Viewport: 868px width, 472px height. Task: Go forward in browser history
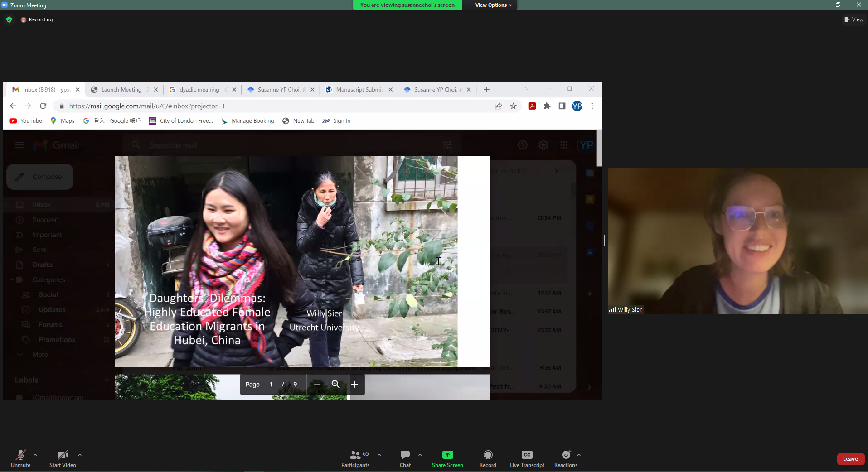click(28, 106)
